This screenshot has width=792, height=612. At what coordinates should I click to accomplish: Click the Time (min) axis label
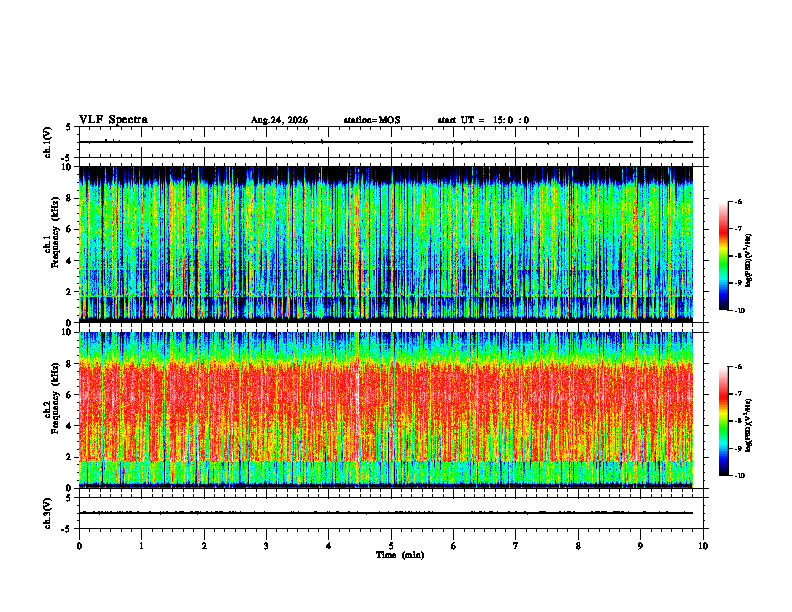point(400,555)
